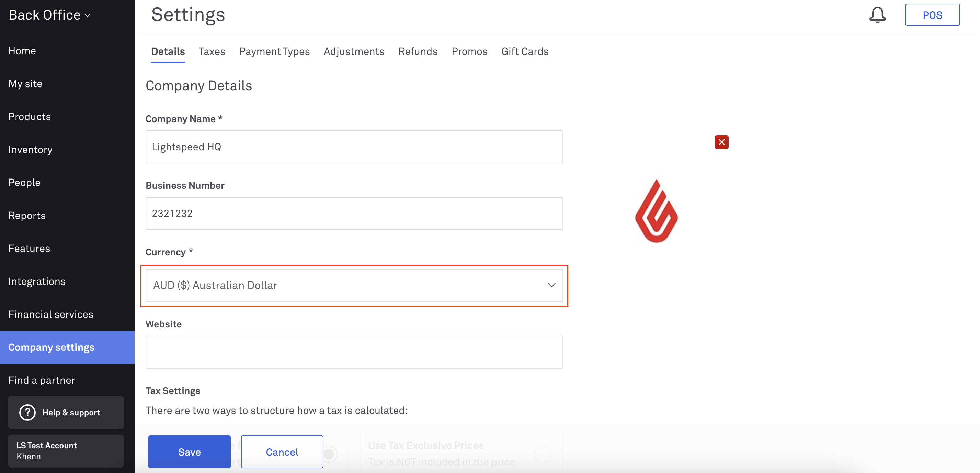Open the Currency dropdown
Screen dimensions: 980x473
354,286
